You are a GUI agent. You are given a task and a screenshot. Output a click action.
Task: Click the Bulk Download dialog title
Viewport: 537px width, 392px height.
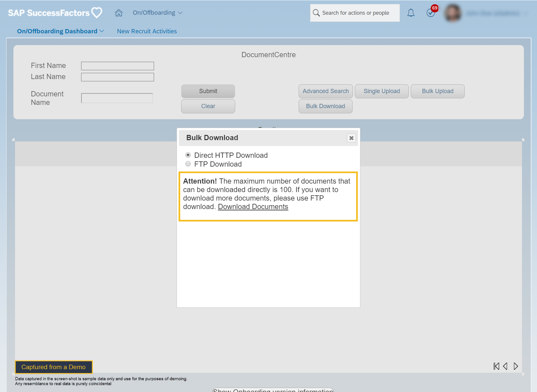tap(212, 138)
